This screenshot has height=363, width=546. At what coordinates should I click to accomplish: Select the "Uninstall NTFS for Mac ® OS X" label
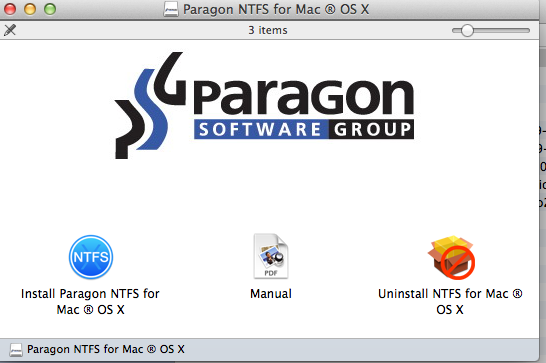click(450, 302)
